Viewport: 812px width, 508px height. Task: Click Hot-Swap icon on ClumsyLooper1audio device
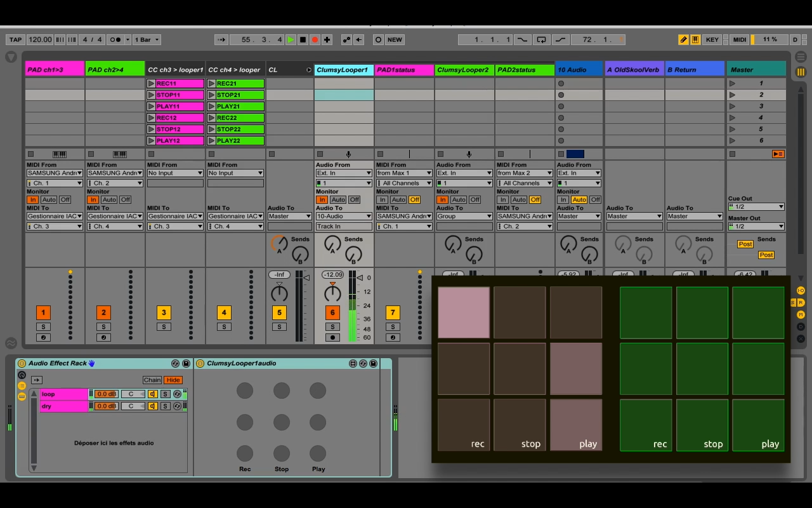click(363, 364)
